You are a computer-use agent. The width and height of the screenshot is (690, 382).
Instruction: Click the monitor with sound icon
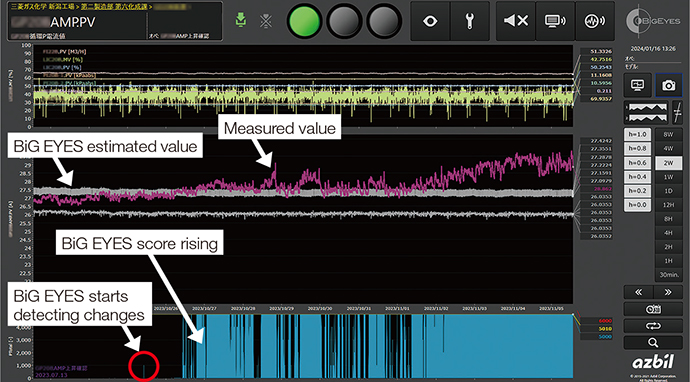point(555,21)
